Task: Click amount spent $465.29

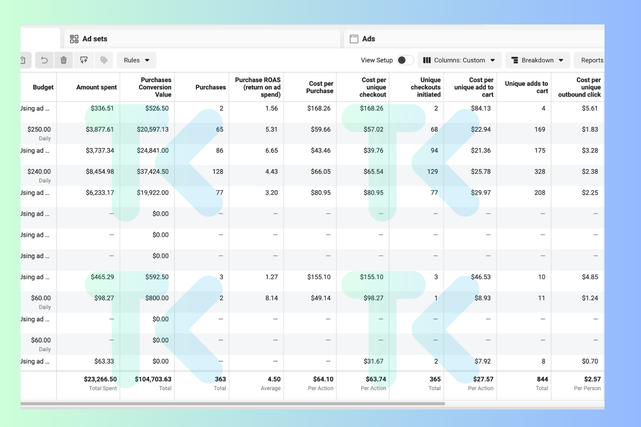Action: click(x=102, y=277)
